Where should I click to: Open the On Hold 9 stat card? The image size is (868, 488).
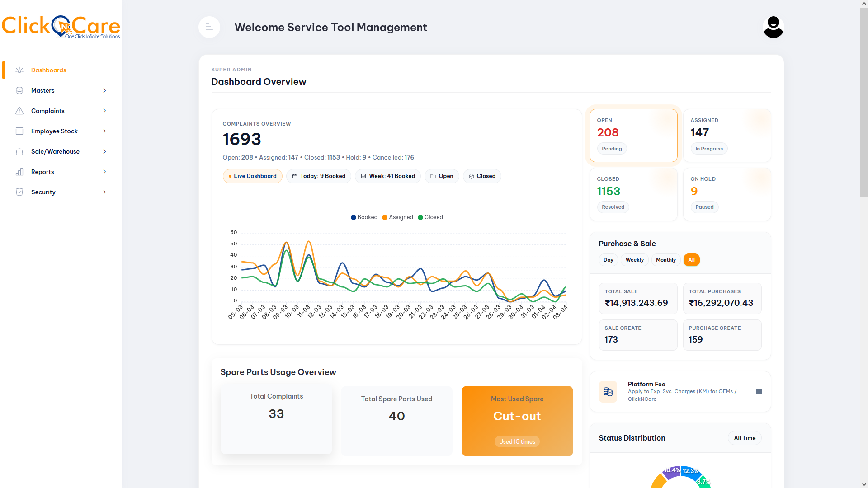[727, 194]
